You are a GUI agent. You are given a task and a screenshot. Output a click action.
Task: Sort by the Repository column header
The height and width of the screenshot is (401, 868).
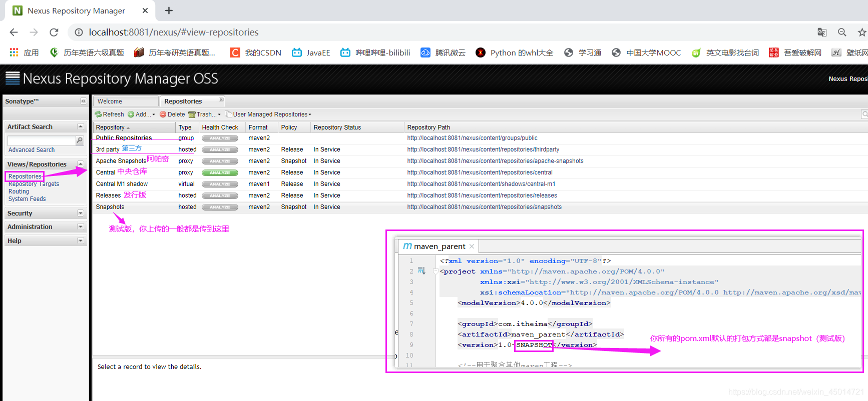pyautogui.click(x=134, y=127)
